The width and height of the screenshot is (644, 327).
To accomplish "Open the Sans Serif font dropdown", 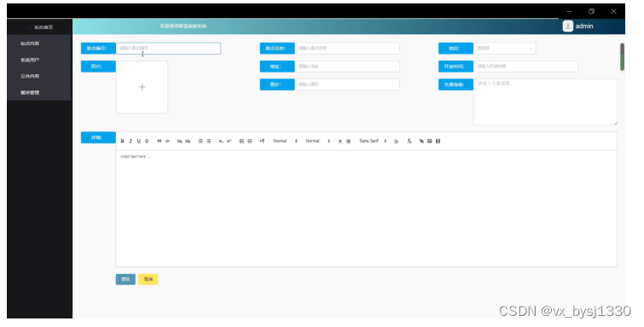I will pyautogui.click(x=373, y=141).
